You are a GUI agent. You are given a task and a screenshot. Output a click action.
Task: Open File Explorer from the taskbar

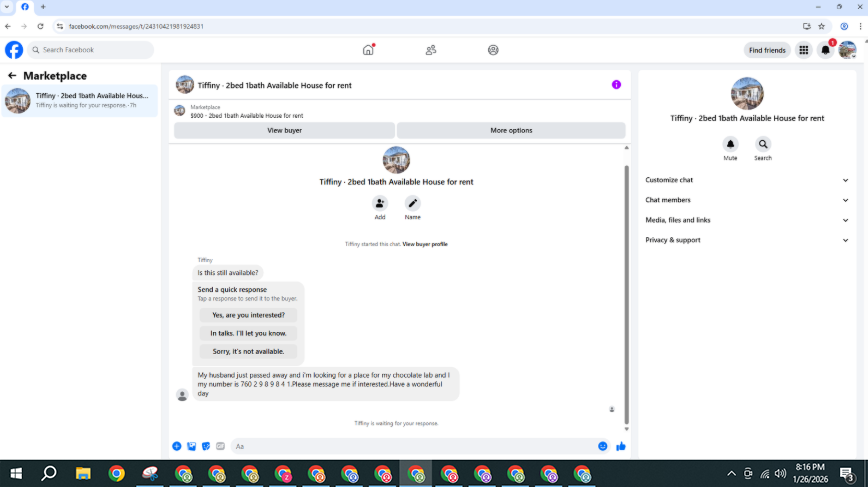[x=83, y=474]
